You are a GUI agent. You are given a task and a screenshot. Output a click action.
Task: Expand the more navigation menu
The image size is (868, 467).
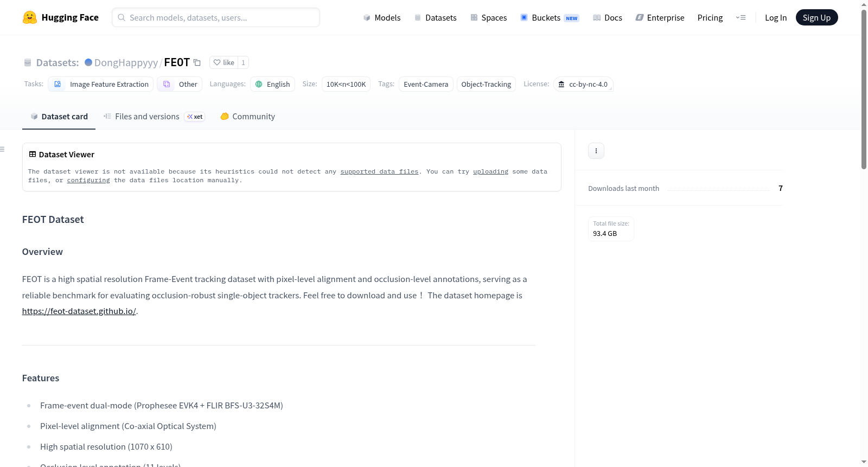tap(741, 17)
